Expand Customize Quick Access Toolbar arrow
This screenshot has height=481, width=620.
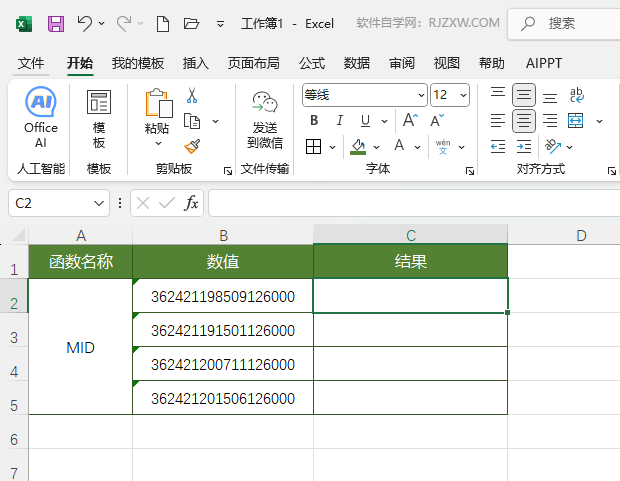pos(220,24)
